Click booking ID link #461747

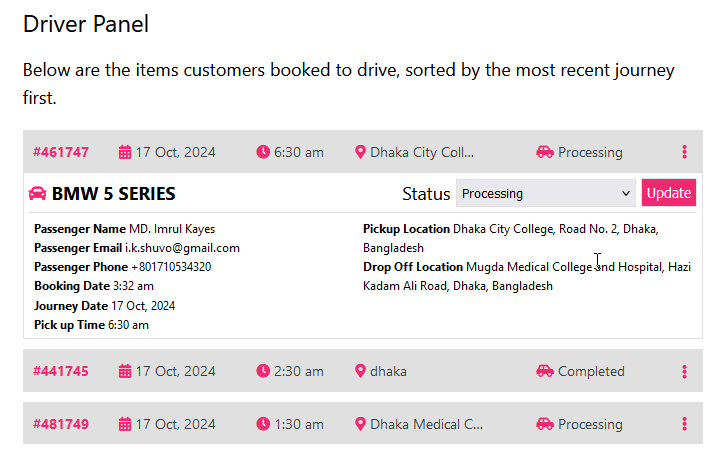click(61, 153)
